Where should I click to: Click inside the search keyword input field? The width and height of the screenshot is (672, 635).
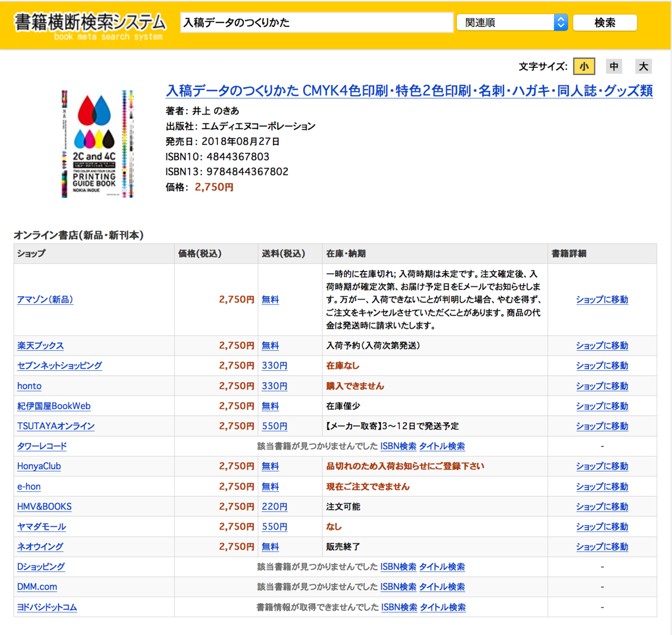317,22
